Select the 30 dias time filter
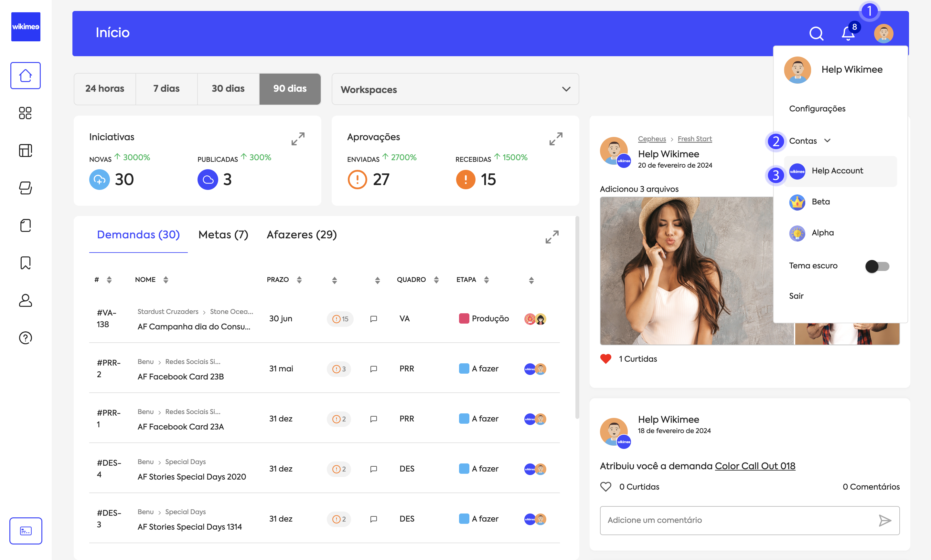The image size is (931, 560). point(228,89)
